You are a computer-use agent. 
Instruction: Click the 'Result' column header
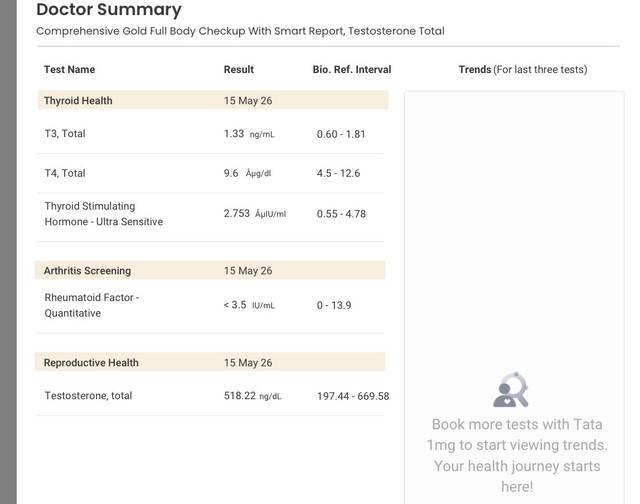[239, 69]
